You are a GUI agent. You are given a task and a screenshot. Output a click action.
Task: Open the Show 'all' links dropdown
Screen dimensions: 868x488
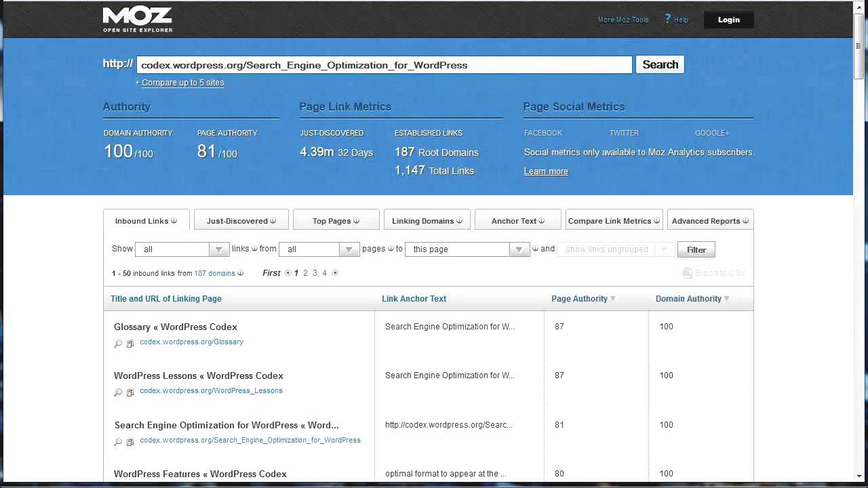pyautogui.click(x=182, y=249)
